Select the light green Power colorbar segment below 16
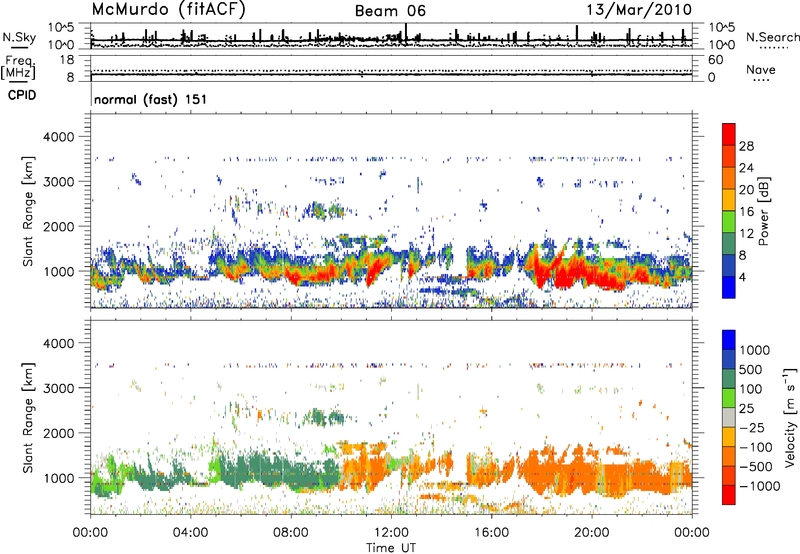This screenshot has width=800, height=554. pos(729,222)
